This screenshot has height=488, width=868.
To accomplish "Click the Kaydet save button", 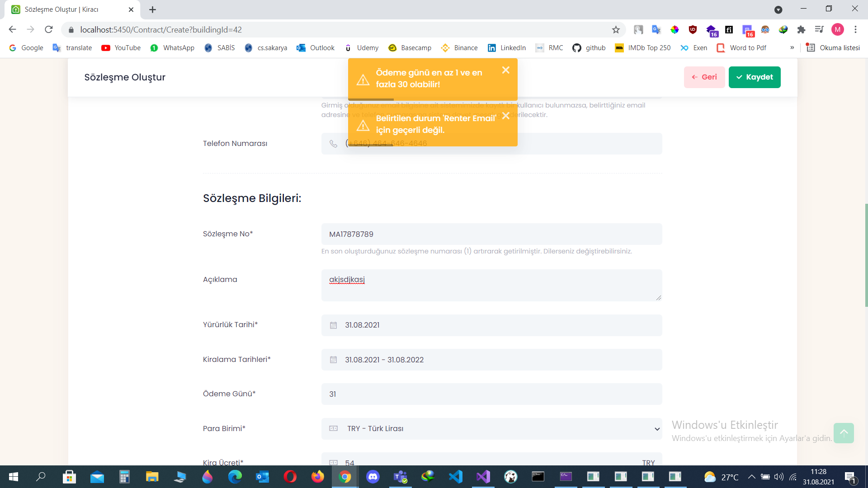I will [754, 77].
